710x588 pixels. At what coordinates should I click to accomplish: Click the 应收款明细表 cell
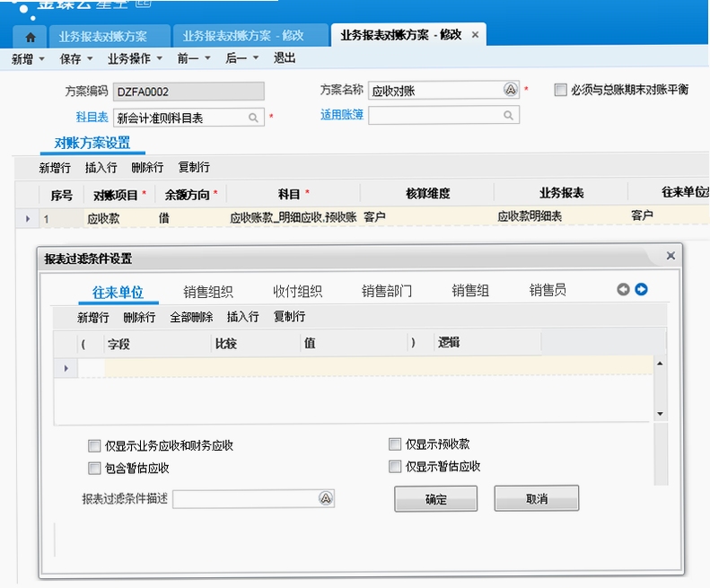pos(560,216)
